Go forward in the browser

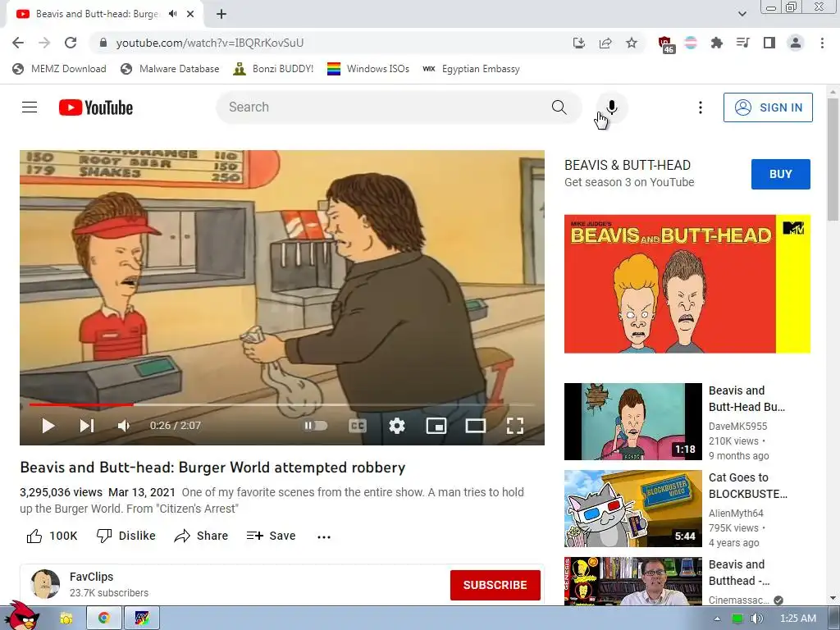[44, 43]
